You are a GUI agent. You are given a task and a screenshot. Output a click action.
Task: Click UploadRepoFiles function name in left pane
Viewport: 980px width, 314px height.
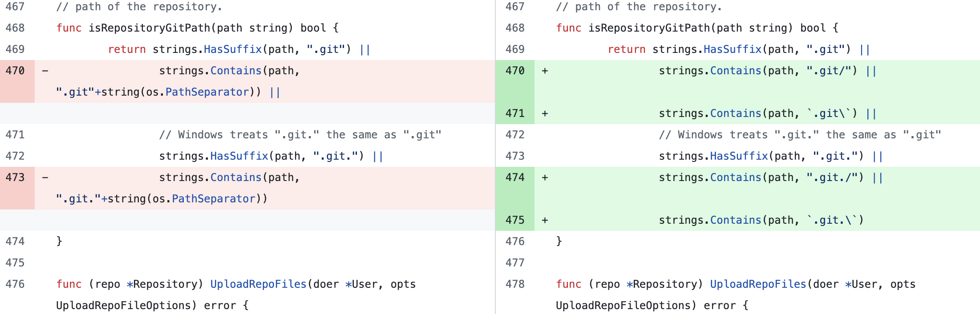(258, 284)
